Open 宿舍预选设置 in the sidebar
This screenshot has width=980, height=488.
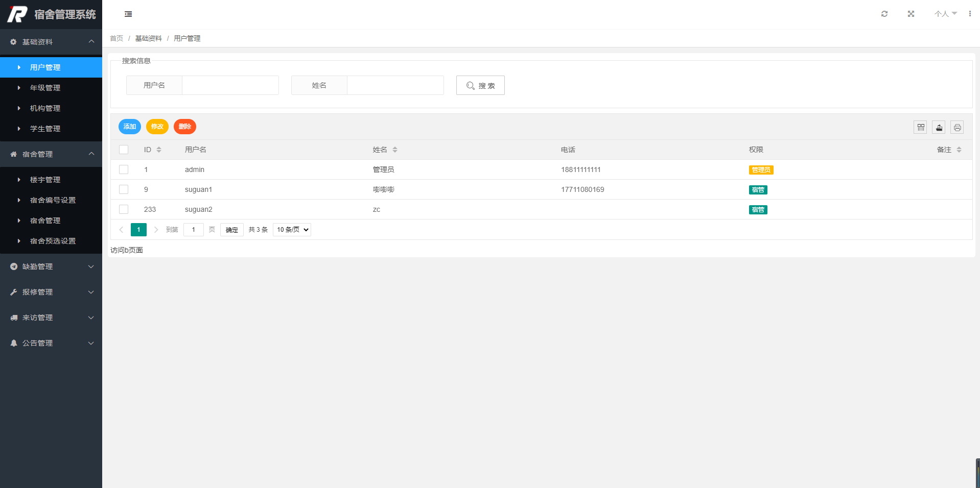pos(51,241)
